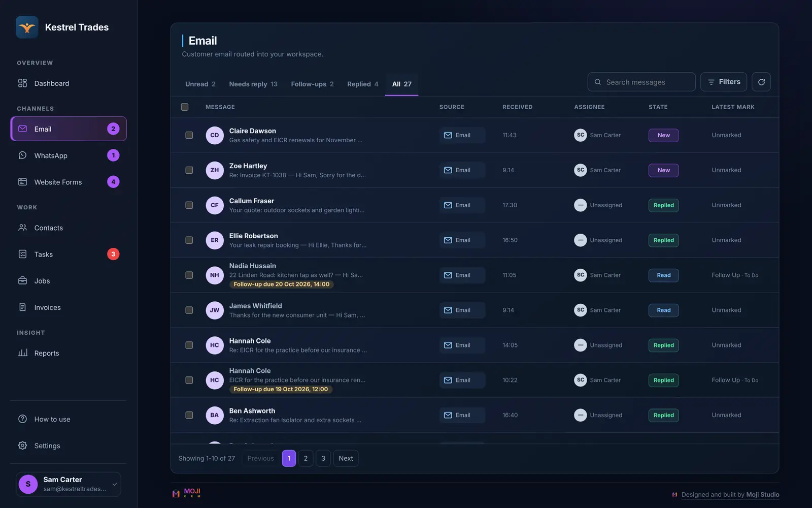Select Ellie Robertson's message checkbox

pos(189,240)
